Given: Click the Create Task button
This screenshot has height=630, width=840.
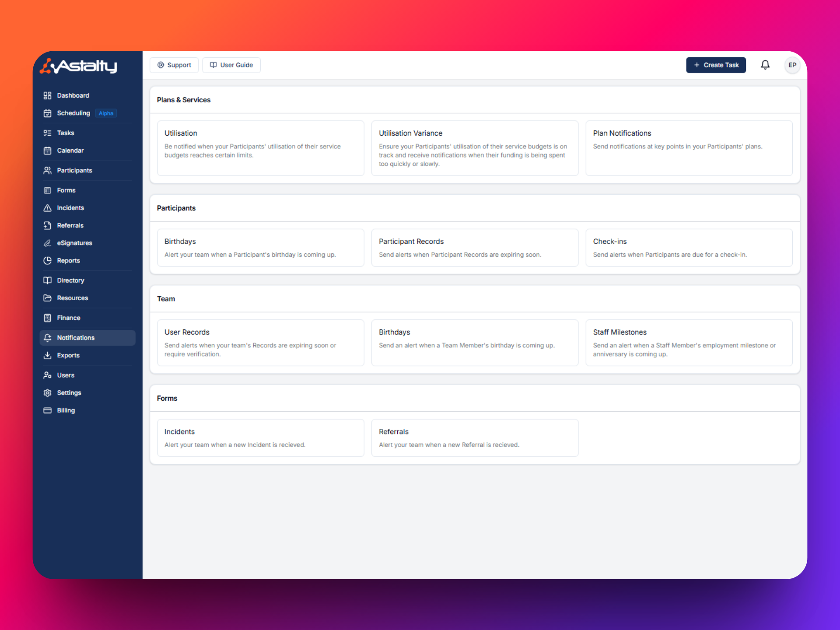Looking at the screenshot, I should click(x=716, y=65).
